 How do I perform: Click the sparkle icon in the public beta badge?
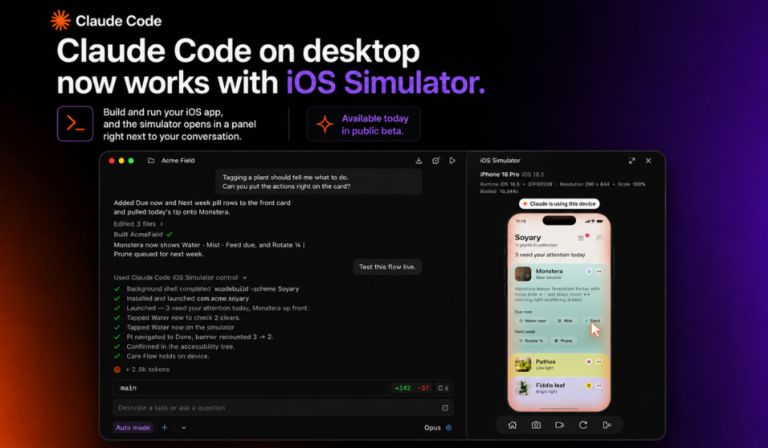[x=325, y=124]
